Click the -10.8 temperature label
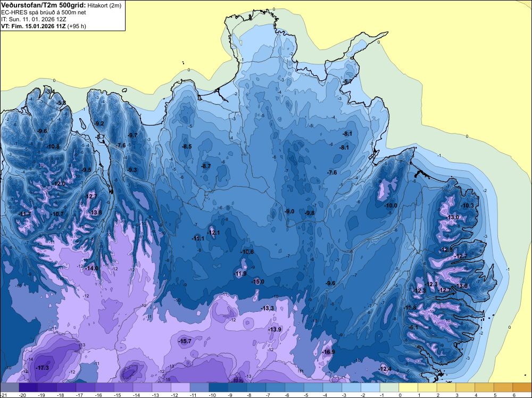 (53, 146)
